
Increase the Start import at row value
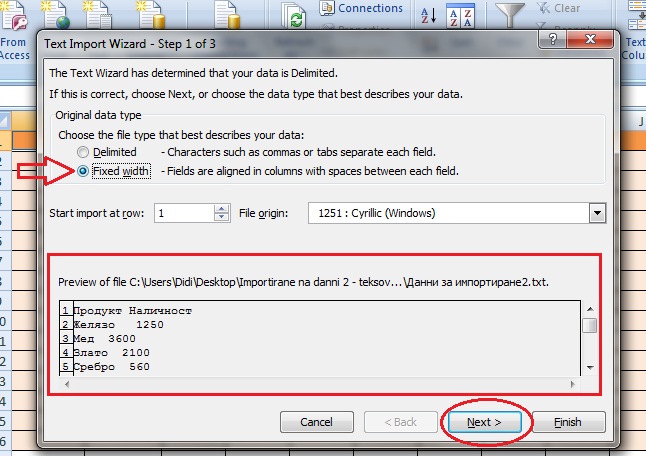(222, 209)
